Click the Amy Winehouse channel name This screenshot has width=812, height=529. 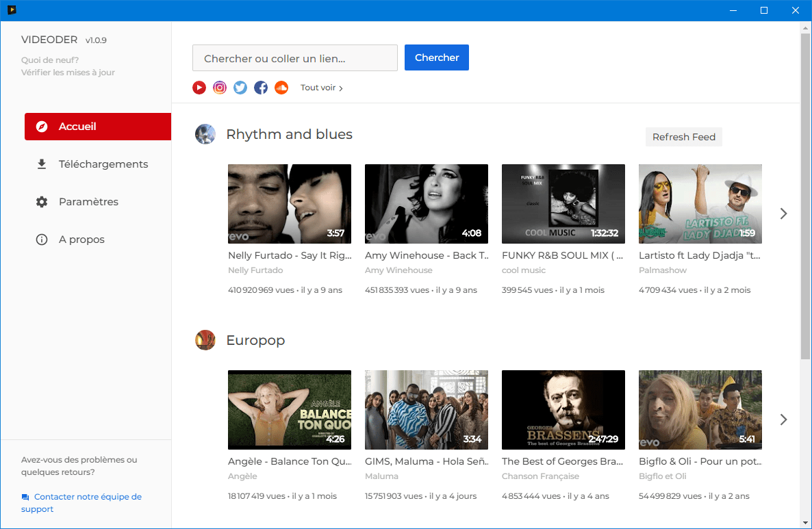point(398,270)
